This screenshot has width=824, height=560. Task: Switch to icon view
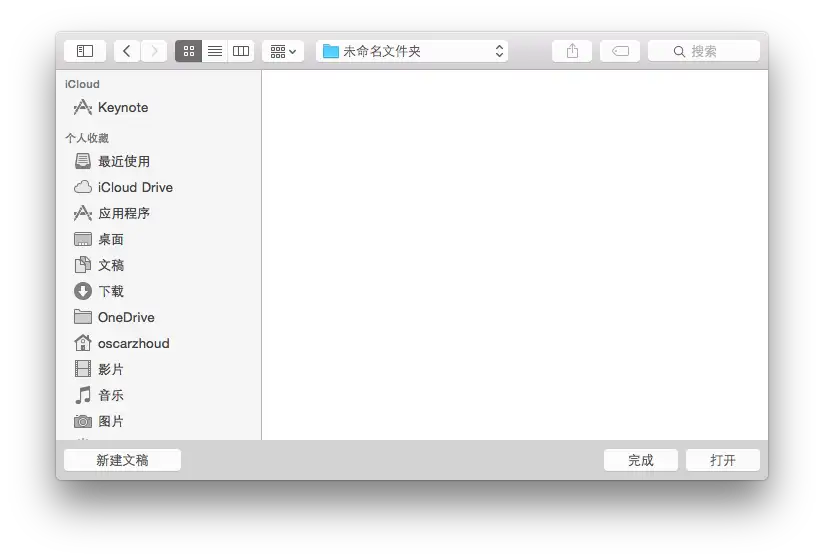189,51
